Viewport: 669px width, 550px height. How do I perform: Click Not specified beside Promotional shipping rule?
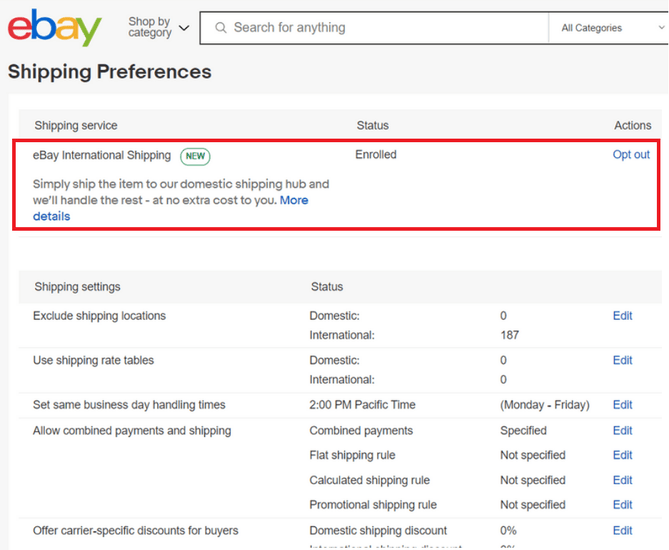click(533, 505)
